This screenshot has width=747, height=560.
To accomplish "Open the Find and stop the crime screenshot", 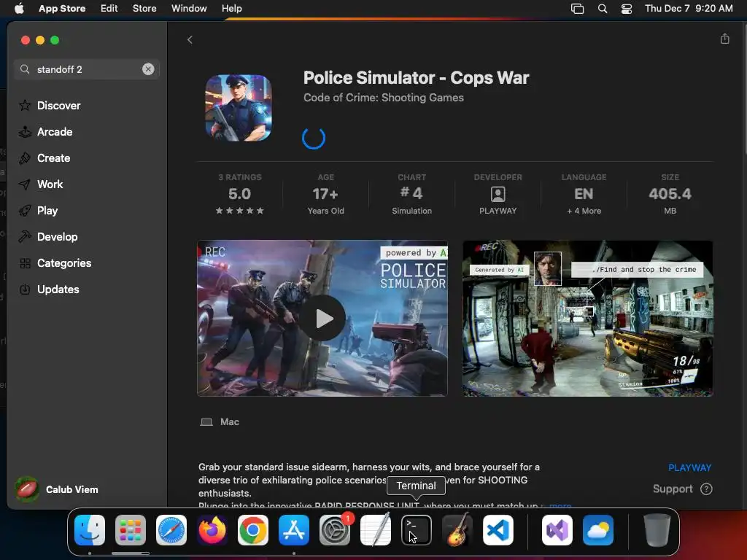I will (588, 318).
